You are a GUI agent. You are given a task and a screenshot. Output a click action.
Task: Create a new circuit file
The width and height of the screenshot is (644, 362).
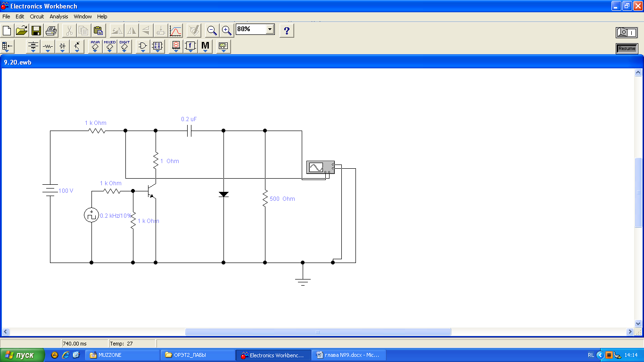[x=7, y=31]
